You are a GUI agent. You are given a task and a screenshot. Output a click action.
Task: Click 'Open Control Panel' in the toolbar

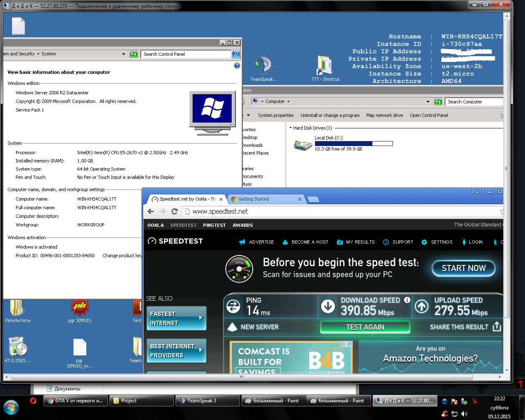click(x=429, y=115)
